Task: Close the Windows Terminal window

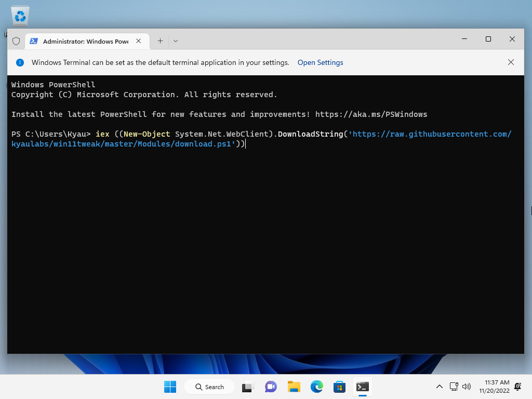Action: point(512,39)
